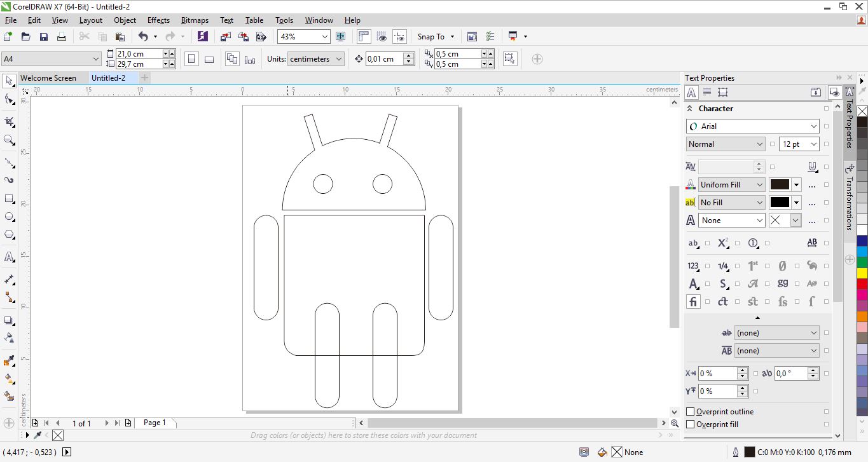The height and width of the screenshot is (462, 868).
Task: Click the Page 1 tab
Action: coord(155,423)
